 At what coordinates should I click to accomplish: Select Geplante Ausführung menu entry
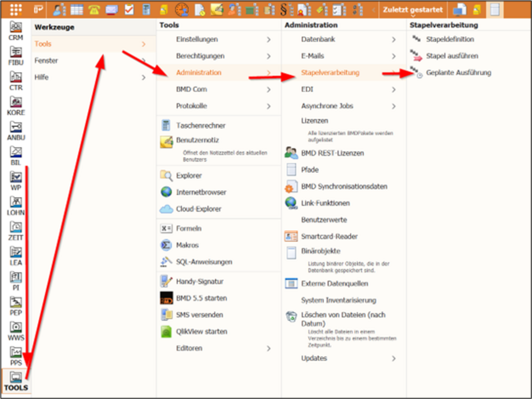click(458, 72)
